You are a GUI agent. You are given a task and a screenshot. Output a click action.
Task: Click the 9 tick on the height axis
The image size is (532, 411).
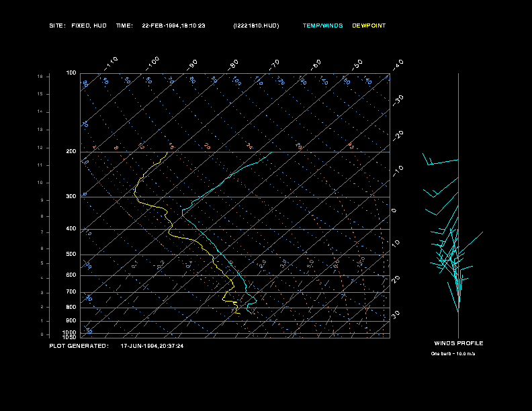(x=42, y=200)
